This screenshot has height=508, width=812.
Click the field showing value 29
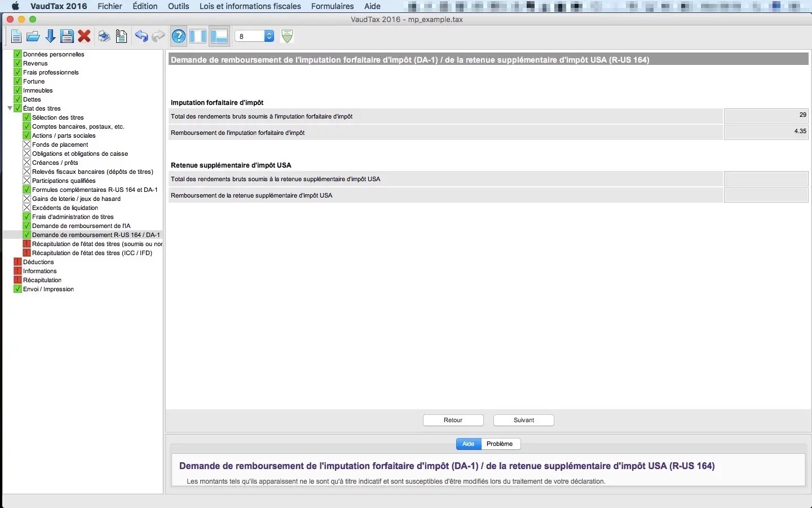tap(766, 116)
